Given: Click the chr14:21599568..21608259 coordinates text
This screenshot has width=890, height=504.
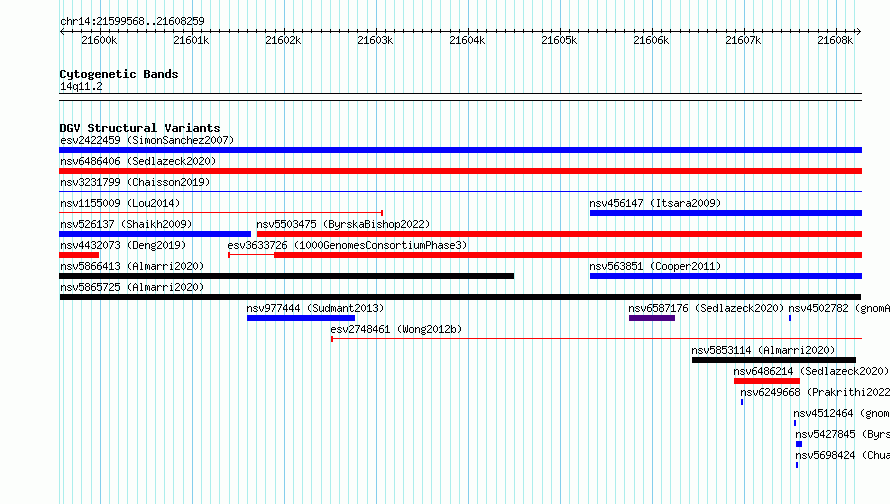Looking at the screenshot, I should (132, 21).
